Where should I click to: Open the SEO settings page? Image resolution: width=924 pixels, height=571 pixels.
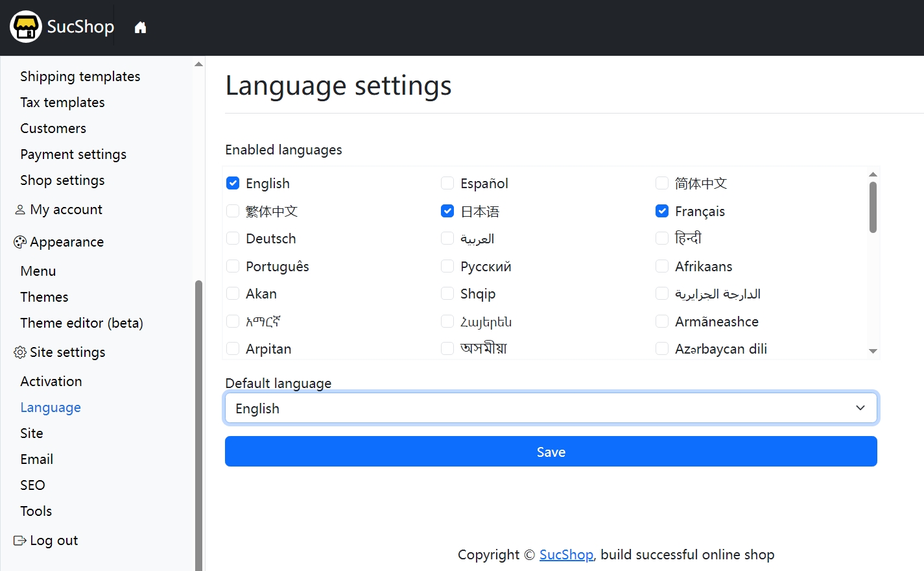point(32,485)
